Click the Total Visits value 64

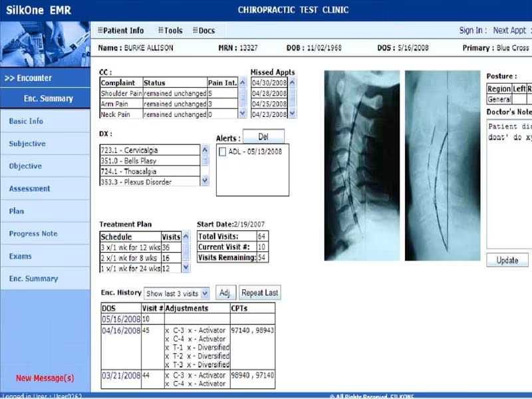point(261,237)
